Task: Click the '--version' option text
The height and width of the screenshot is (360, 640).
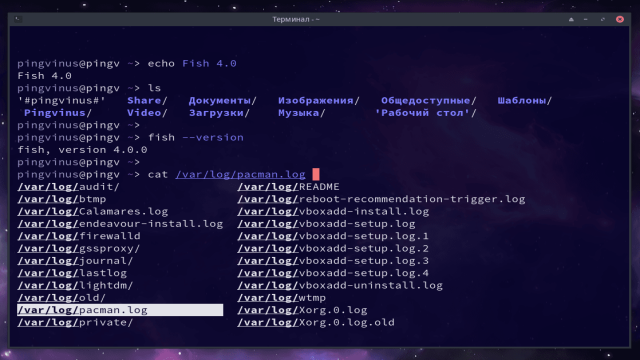Action: click(x=213, y=138)
